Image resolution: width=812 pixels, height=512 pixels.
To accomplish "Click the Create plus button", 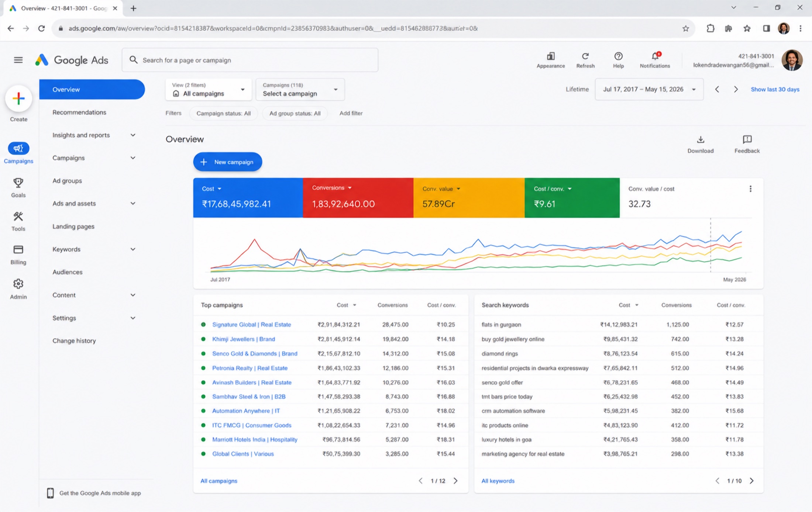I will (x=18, y=98).
